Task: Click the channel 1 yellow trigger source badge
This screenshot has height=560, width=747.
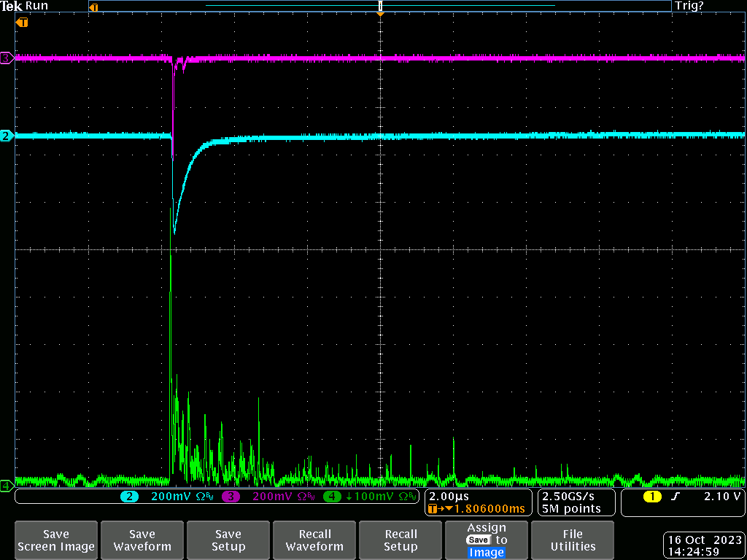Action: 651,497
